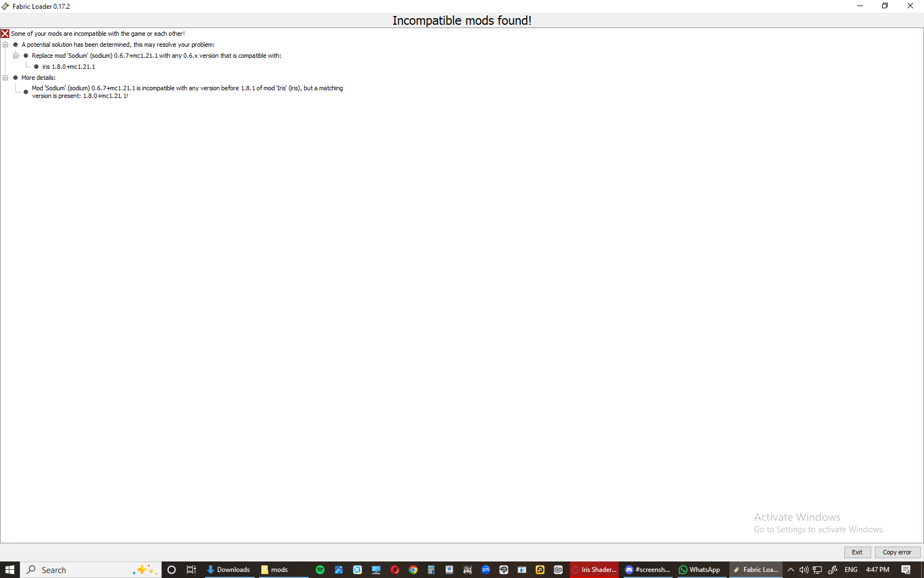This screenshot has width=924, height=578.
Task: Open Clip Studio Paint from taskbar
Action: (504, 570)
